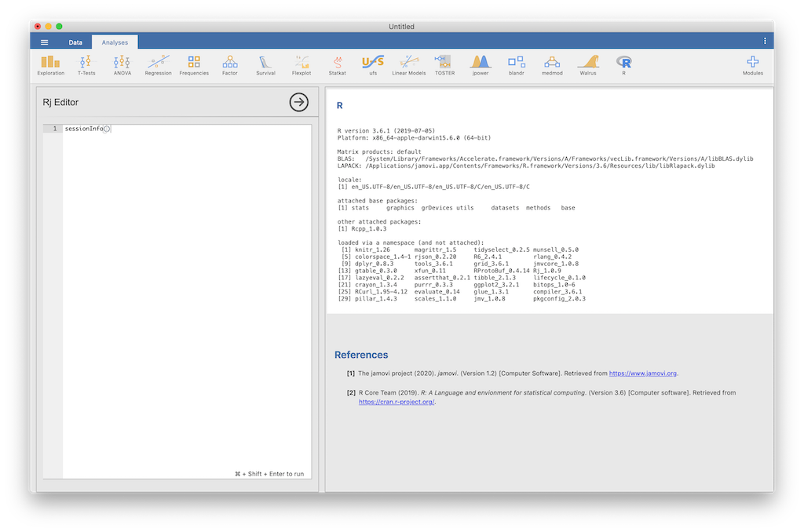Open the Factor analyses menu
Viewport: 804px width, 532px height.
click(x=230, y=66)
